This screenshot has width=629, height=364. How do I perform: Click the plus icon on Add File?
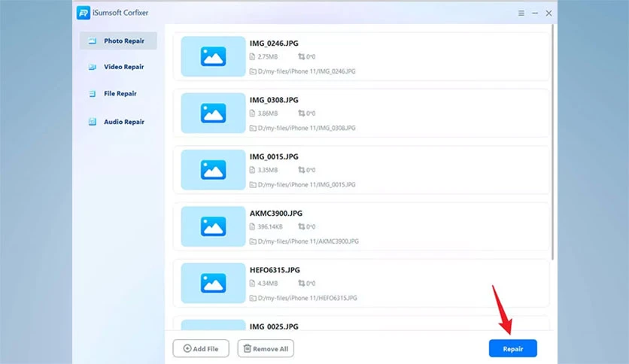point(187,348)
